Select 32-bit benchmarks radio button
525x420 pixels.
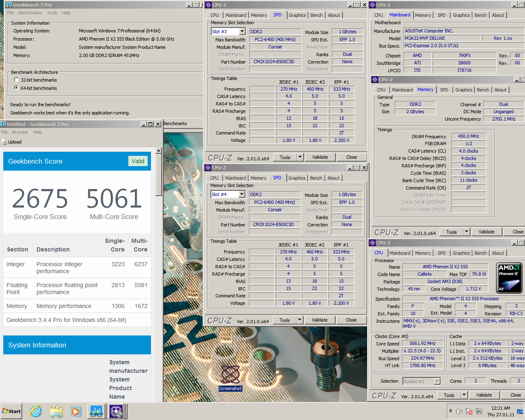16,80
